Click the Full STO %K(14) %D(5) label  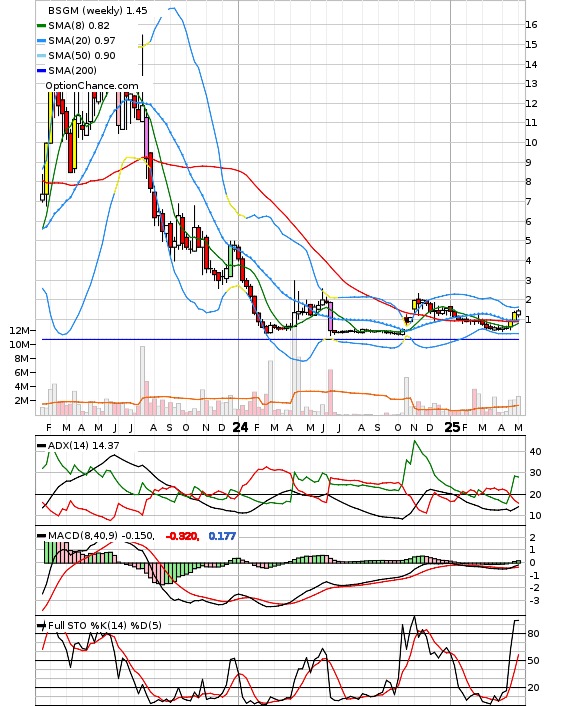(104, 625)
